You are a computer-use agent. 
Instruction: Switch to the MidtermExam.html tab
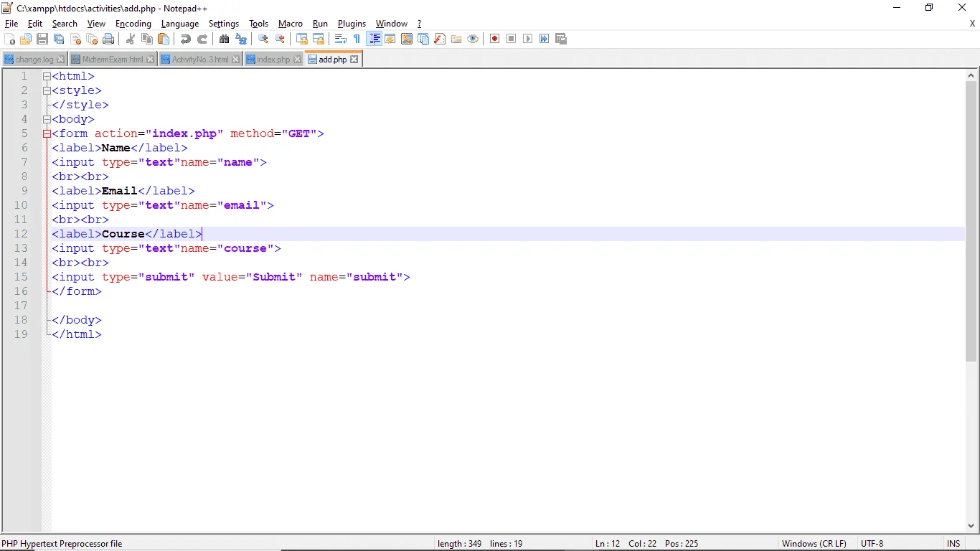112,60
